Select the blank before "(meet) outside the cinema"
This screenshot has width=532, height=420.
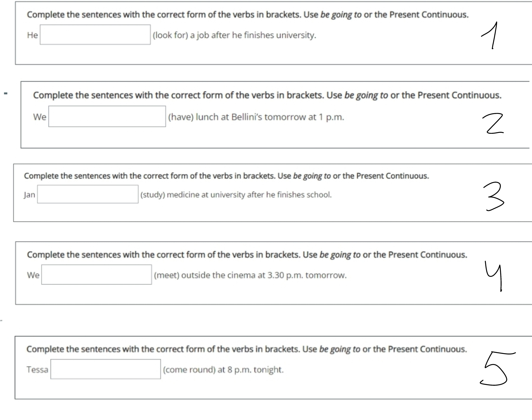coord(96,275)
